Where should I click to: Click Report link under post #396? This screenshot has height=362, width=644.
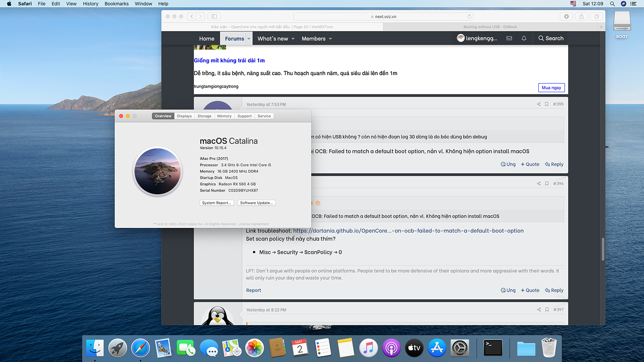click(254, 290)
